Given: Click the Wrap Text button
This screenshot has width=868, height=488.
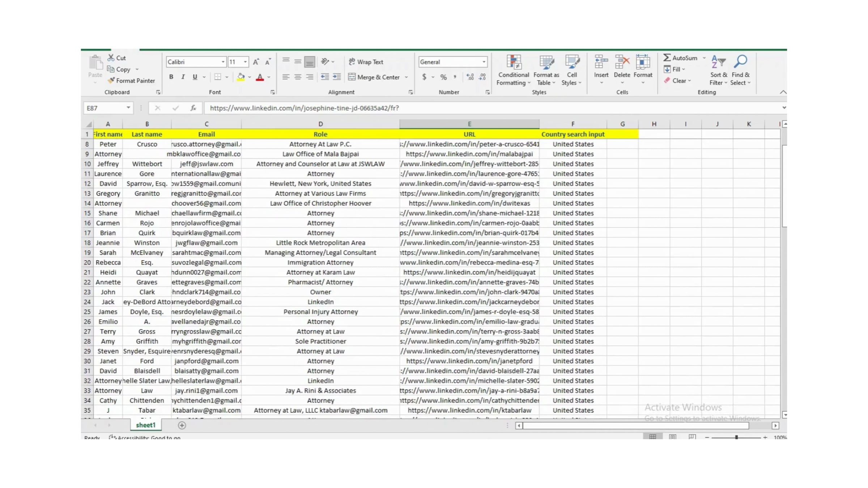Looking at the screenshot, I should click(366, 62).
